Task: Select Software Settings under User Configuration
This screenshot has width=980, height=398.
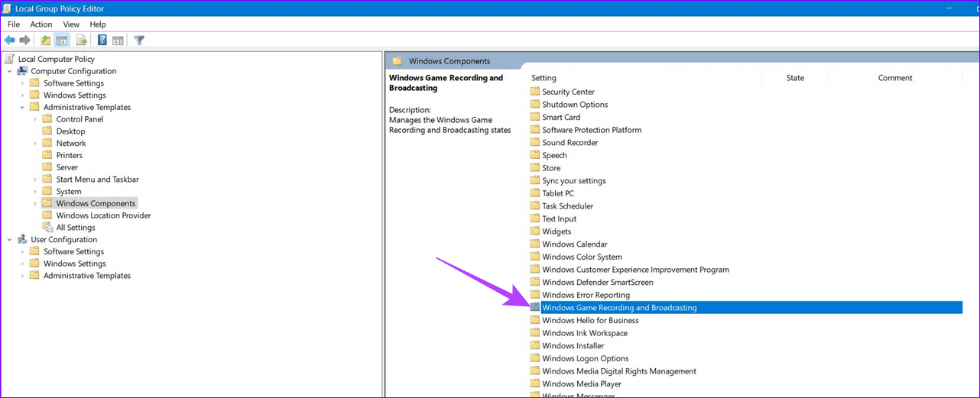Action: click(73, 251)
